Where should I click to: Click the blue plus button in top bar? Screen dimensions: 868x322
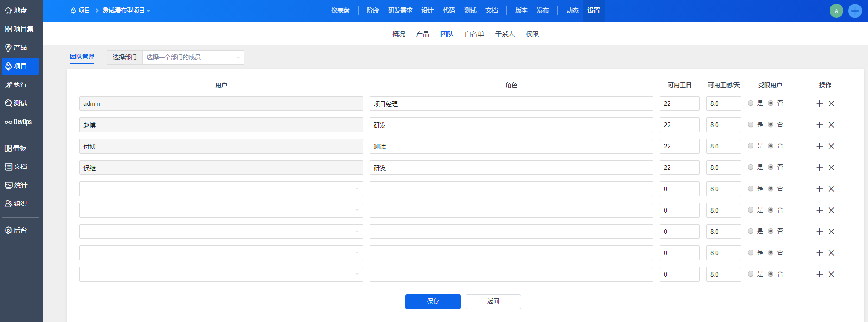[855, 11]
